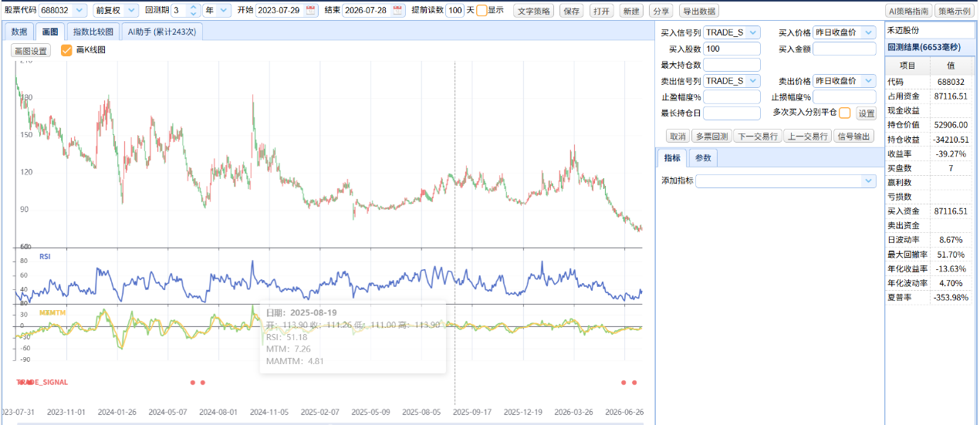The image size is (980, 425).
Task: Open the 买入信号列 dropdown
Action: tap(732, 32)
